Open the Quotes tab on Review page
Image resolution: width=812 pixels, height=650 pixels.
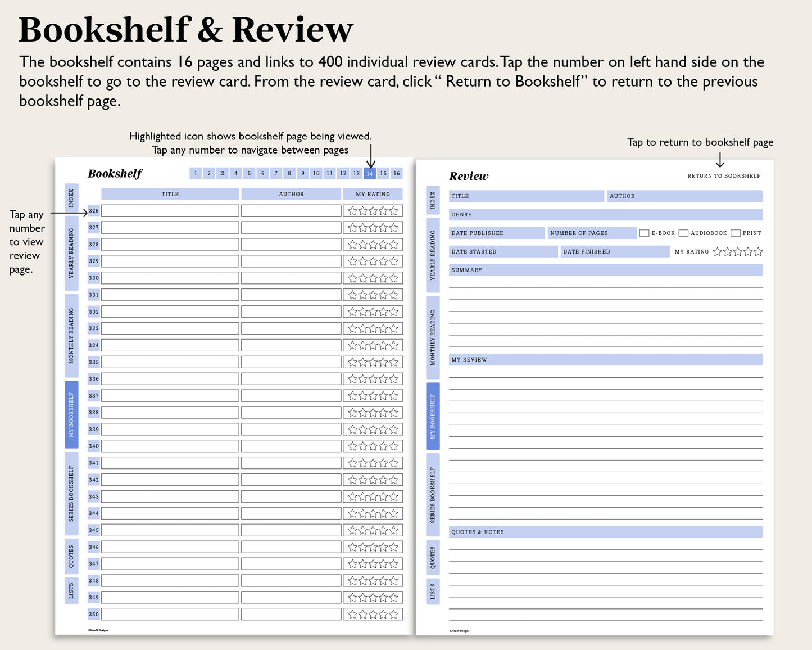pos(433,557)
